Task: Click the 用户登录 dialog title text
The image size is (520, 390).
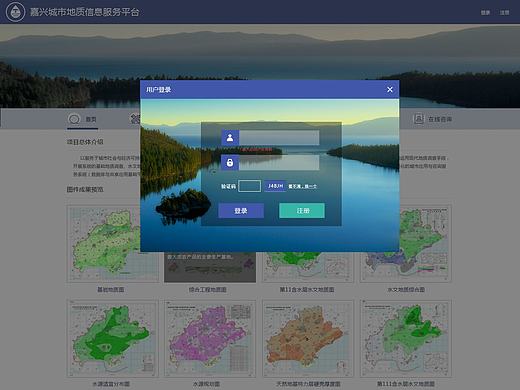Action: [x=158, y=89]
